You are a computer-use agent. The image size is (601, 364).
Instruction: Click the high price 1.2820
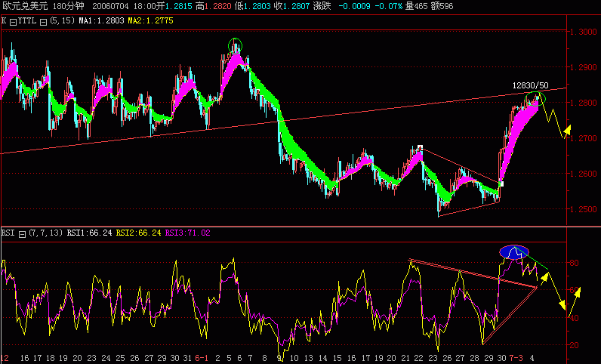point(218,6)
